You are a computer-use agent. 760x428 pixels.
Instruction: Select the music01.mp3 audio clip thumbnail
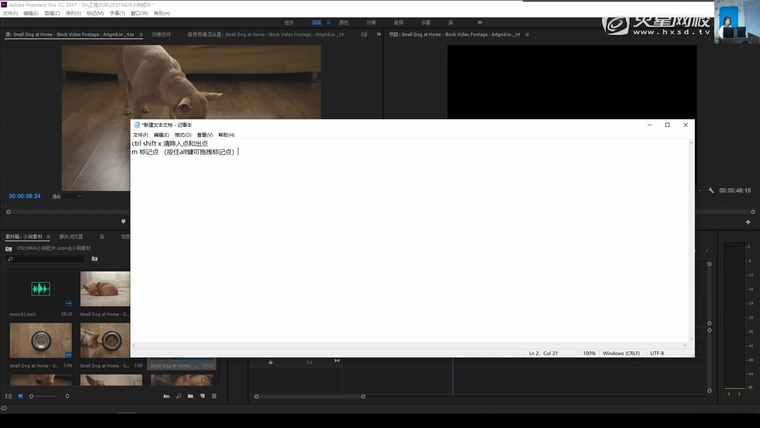(40, 290)
